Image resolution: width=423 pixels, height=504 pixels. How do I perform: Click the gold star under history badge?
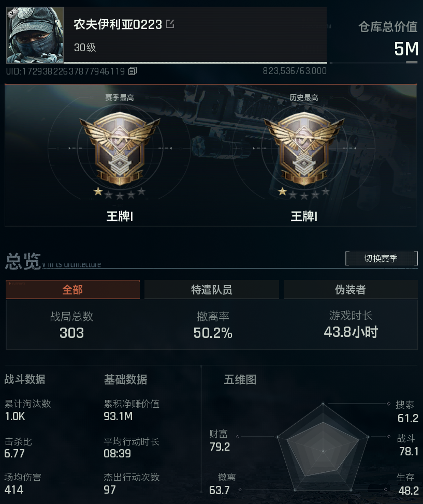pos(282,192)
